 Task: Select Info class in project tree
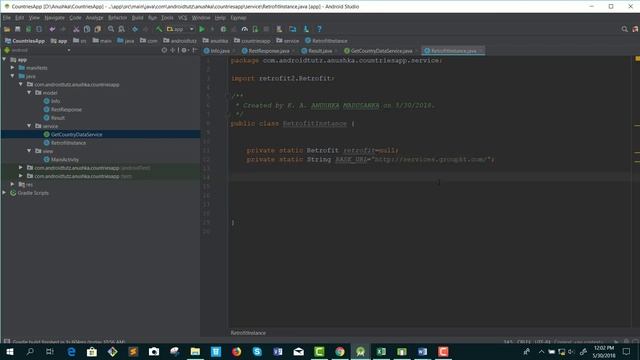(x=52, y=101)
